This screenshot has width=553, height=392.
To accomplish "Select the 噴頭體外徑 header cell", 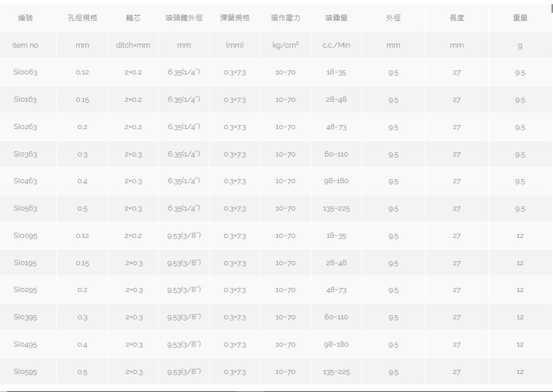I will (183, 18).
